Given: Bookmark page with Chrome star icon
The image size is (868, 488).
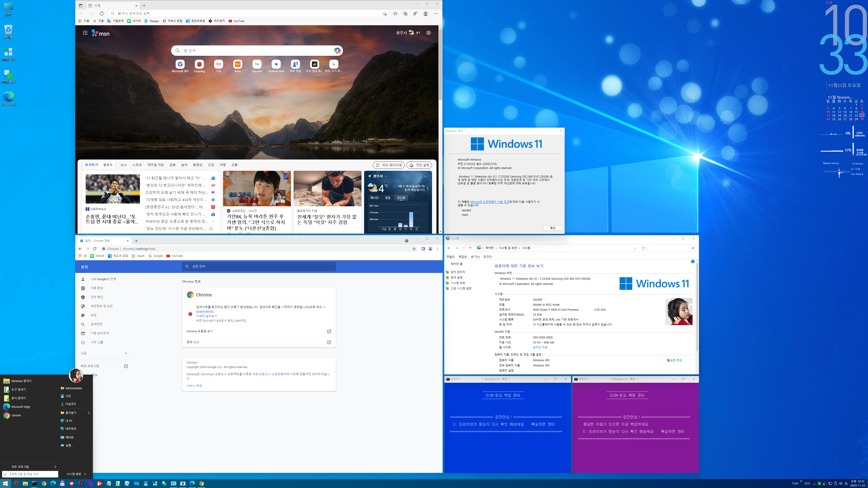Looking at the screenshot, I should pyautogui.click(x=414, y=249).
